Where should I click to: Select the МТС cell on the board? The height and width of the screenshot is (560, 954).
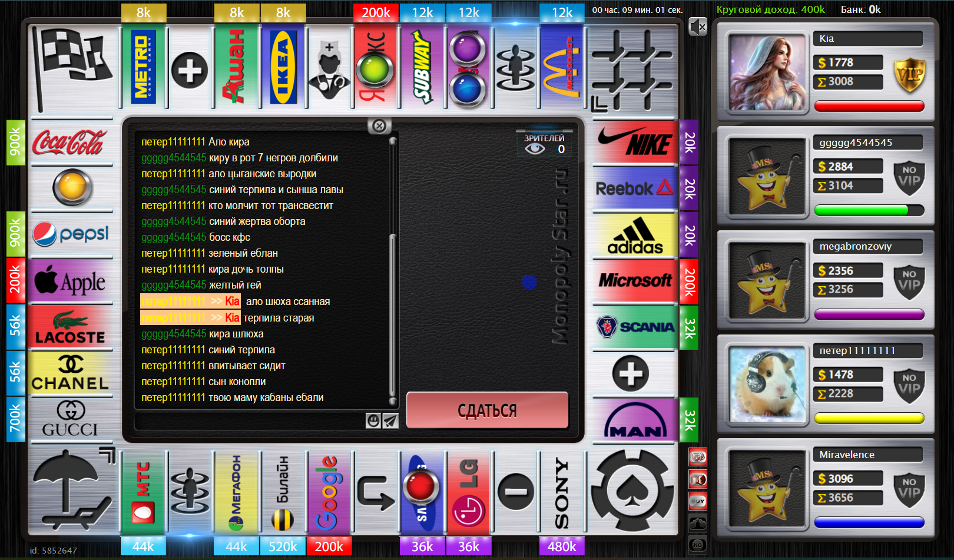[x=144, y=493]
